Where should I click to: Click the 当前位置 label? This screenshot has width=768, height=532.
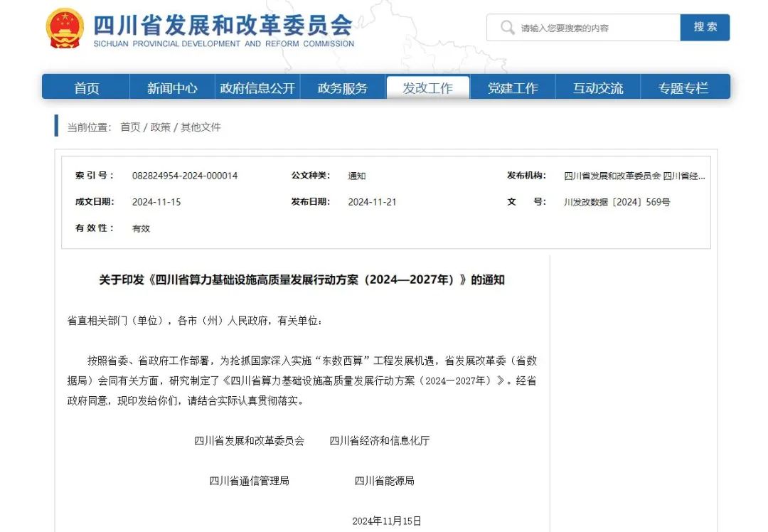pos(89,127)
